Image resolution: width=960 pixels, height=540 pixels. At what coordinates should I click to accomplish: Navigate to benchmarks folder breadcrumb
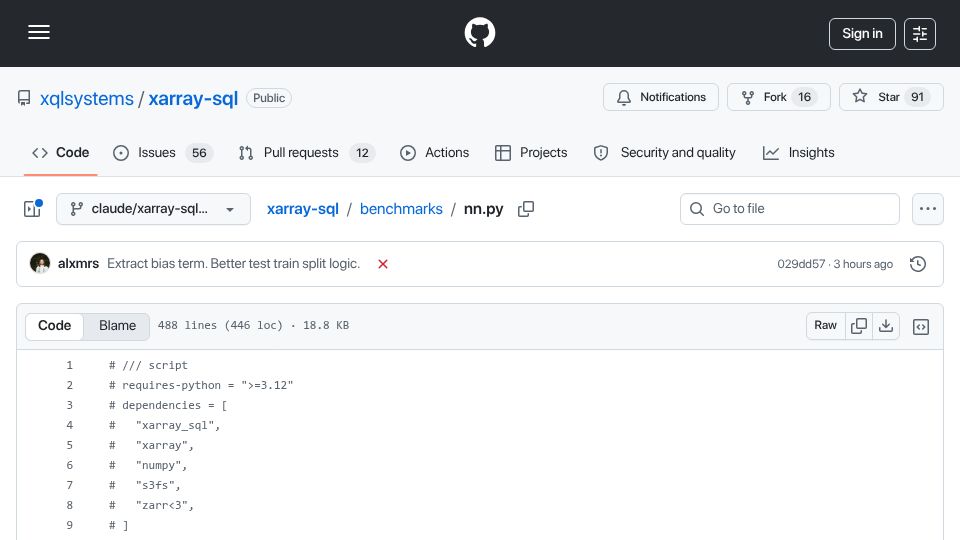tap(401, 209)
